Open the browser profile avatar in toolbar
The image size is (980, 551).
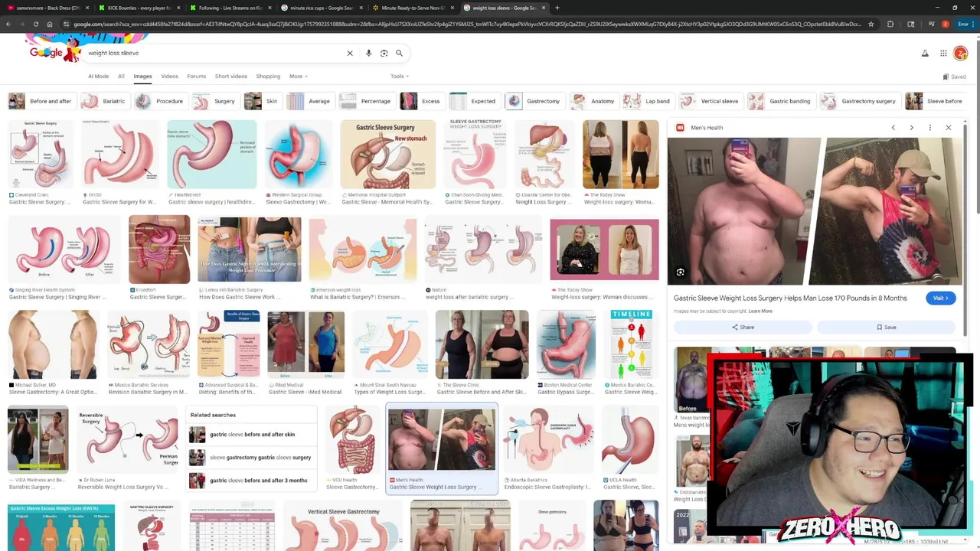(945, 24)
